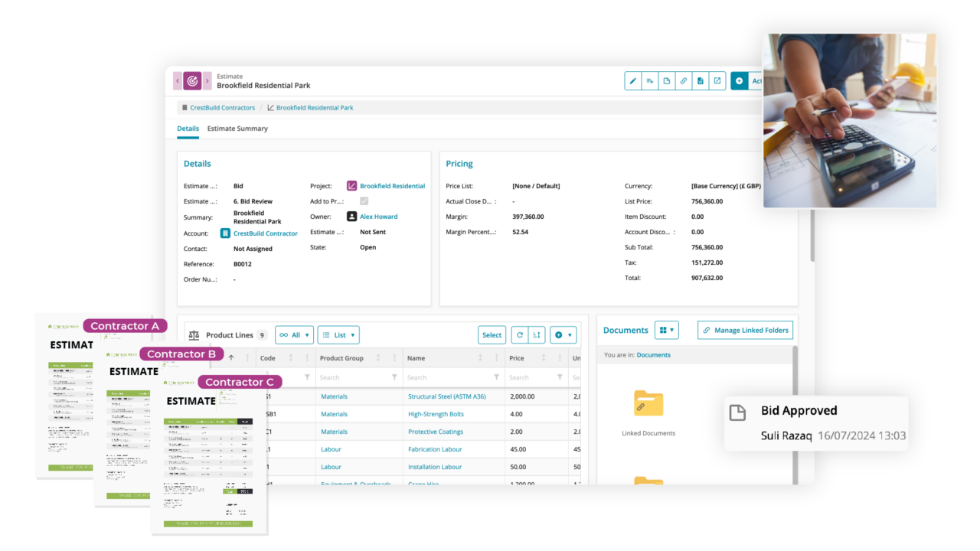980x551 pixels.
Task: Click the Total value 907,632.00
Action: 707,278
